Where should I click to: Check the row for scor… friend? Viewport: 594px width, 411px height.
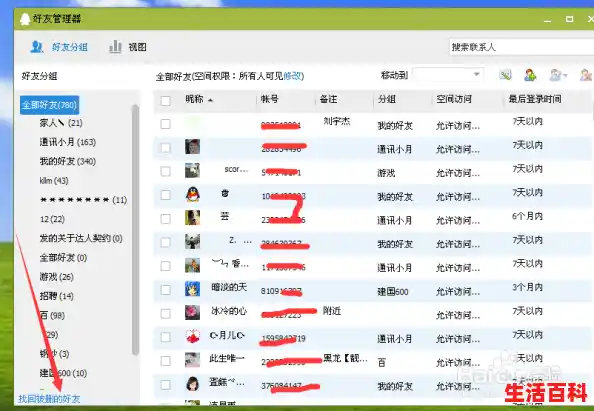point(166,171)
